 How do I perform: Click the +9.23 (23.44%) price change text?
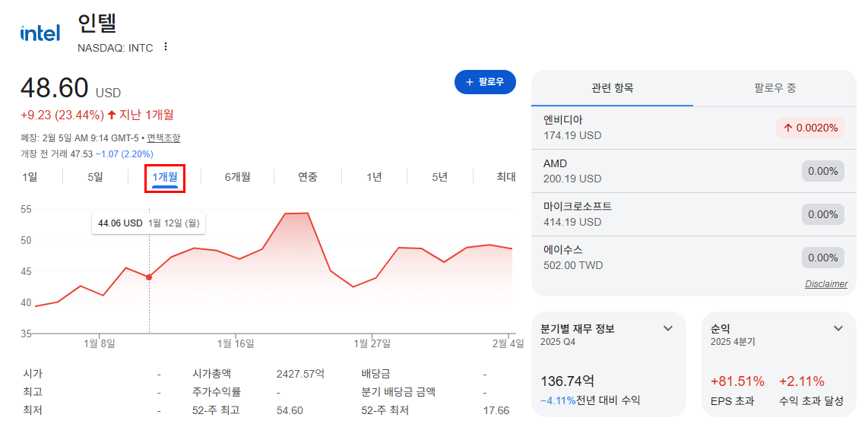pyautogui.click(x=62, y=115)
